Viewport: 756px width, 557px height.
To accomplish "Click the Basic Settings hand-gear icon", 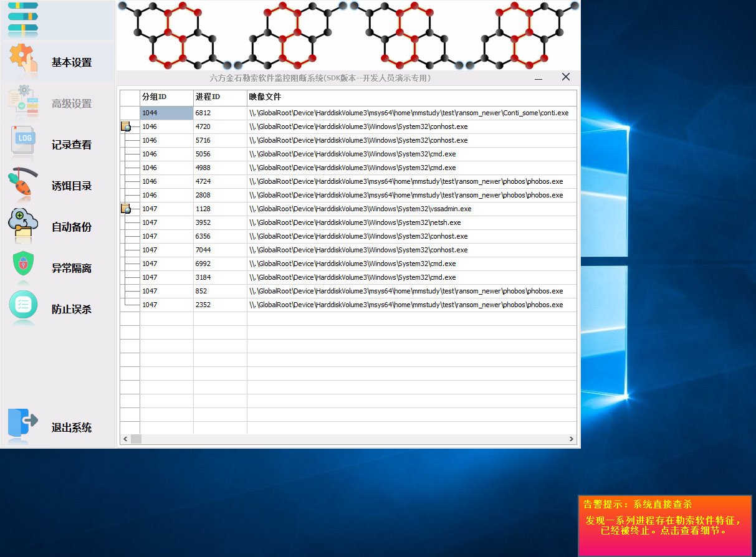I will (x=24, y=61).
